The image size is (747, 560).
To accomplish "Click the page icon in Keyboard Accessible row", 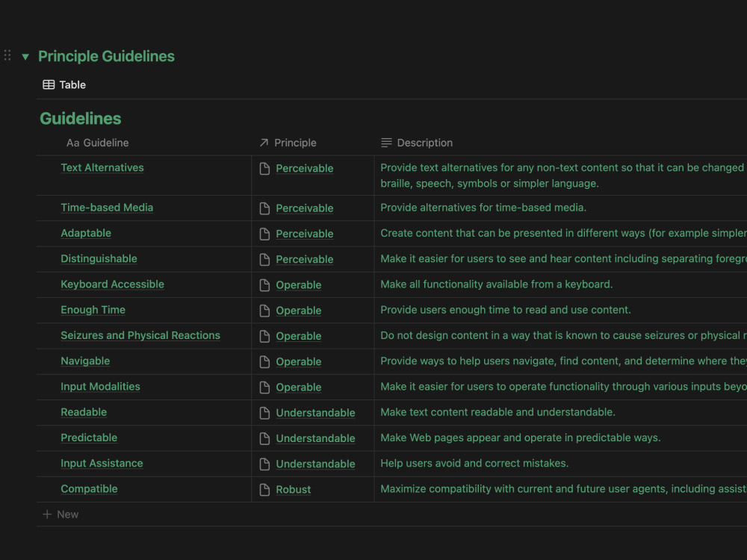I will point(264,285).
